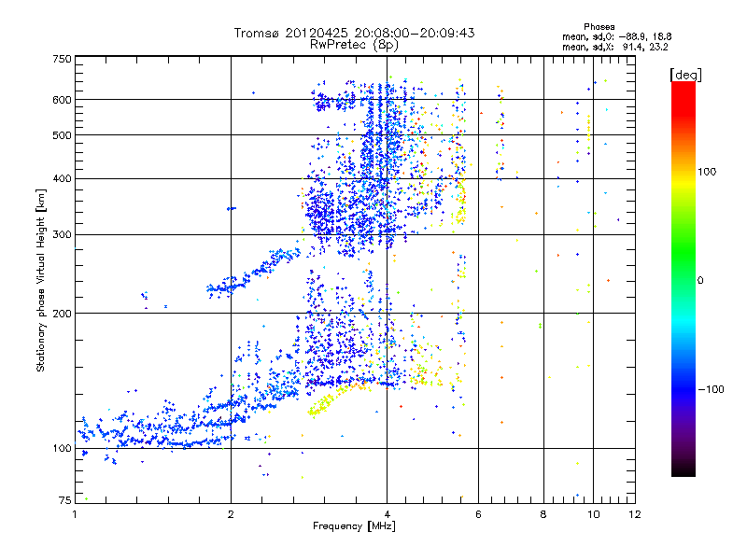Click the colorbar tick label '100'
Image resolution: width=747 pixels, height=560 pixels.
[707, 172]
